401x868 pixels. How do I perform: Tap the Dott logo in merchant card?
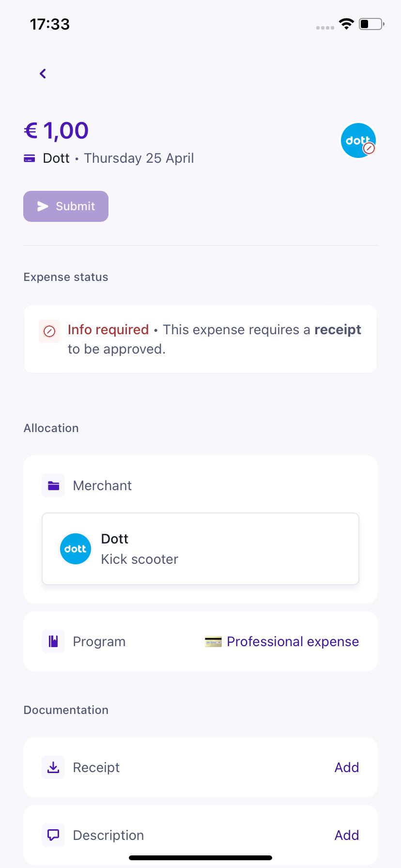(x=76, y=549)
